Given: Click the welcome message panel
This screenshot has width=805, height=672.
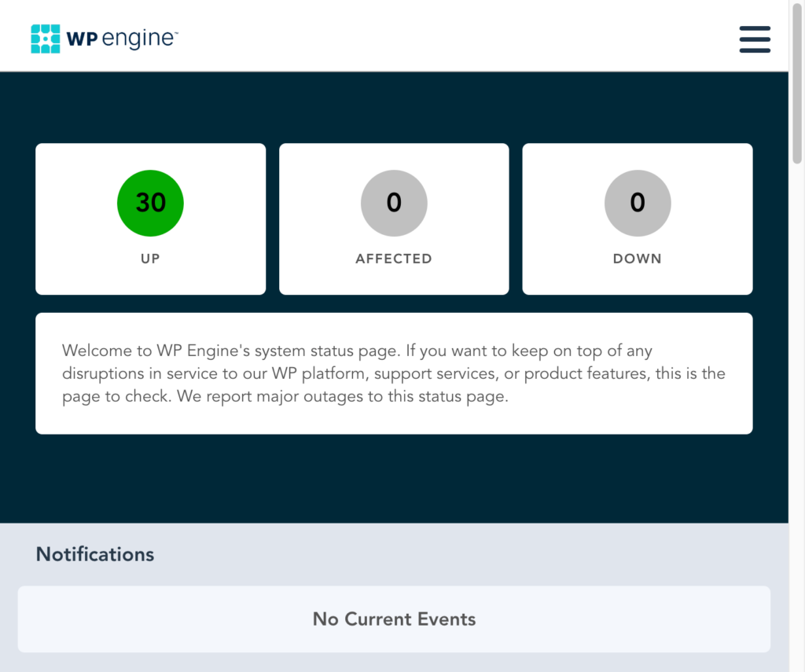Looking at the screenshot, I should pyautogui.click(x=394, y=373).
